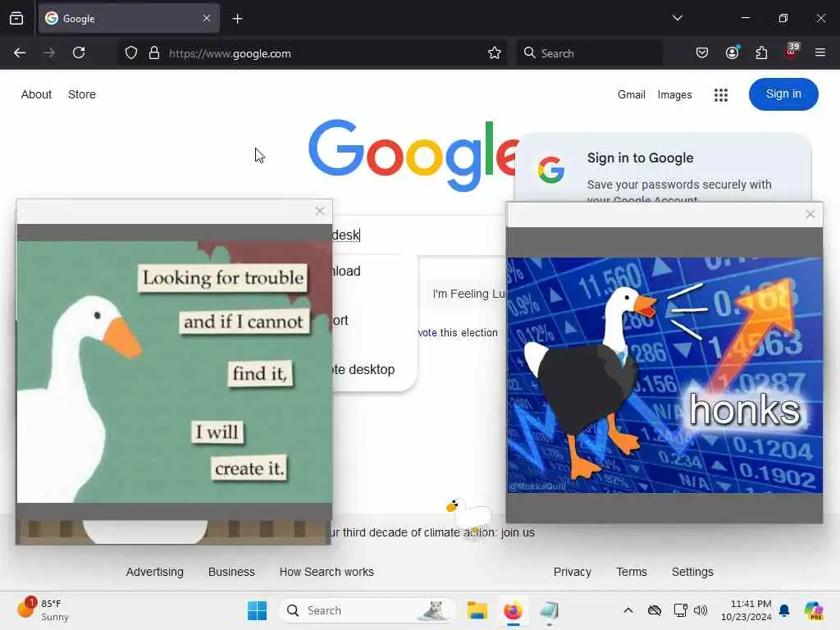Select the Google tab
Viewport: 840px width, 630px height.
129,19
